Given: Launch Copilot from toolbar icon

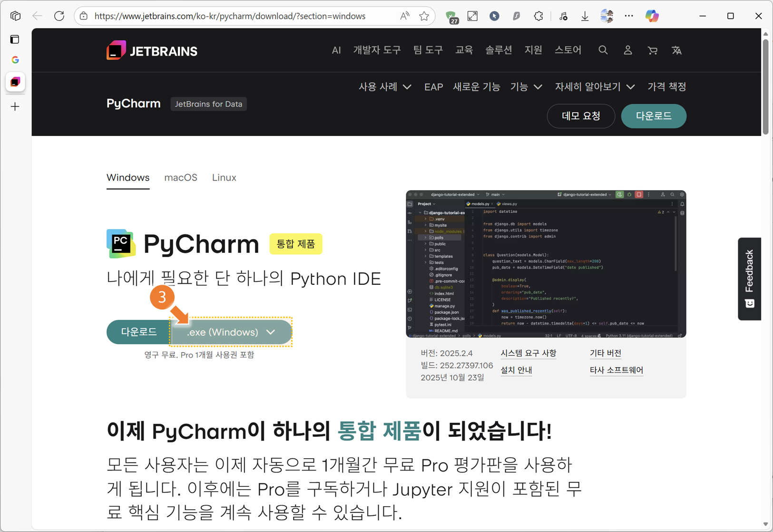Looking at the screenshot, I should pyautogui.click(x=652, y=16).
